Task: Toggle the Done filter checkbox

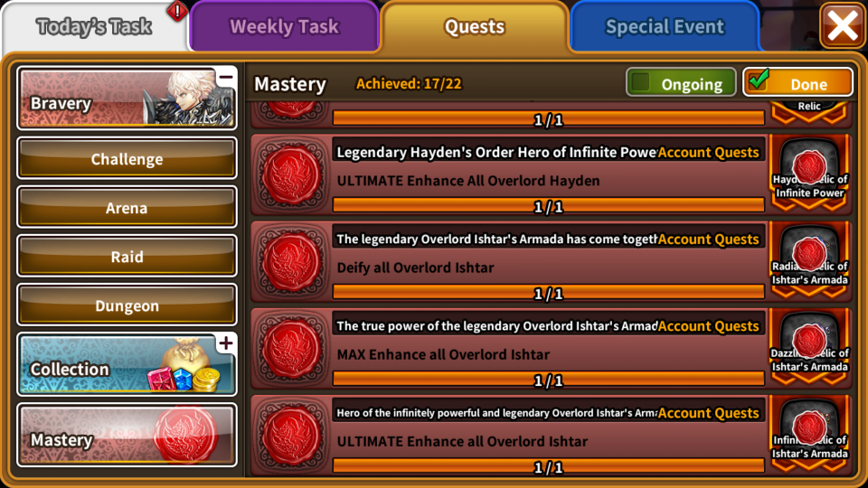Action: click(x=758, y=81)
